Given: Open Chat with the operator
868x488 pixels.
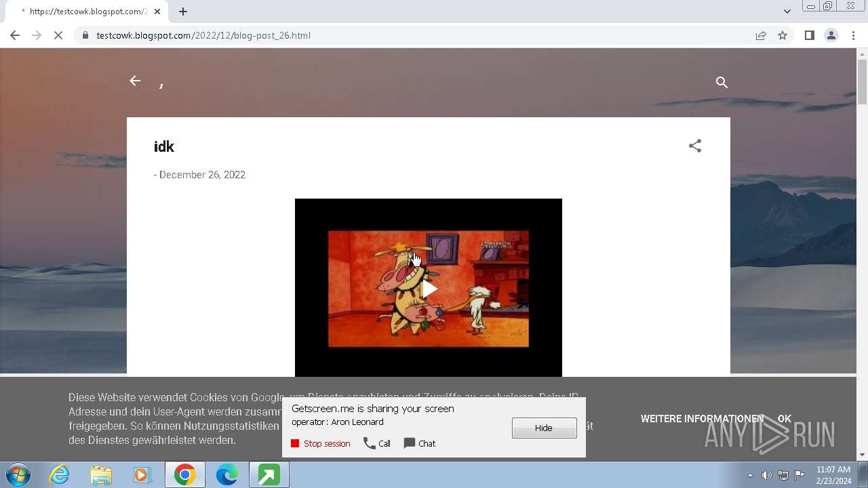Looking at the screenshot, I should tap(420, 443).
